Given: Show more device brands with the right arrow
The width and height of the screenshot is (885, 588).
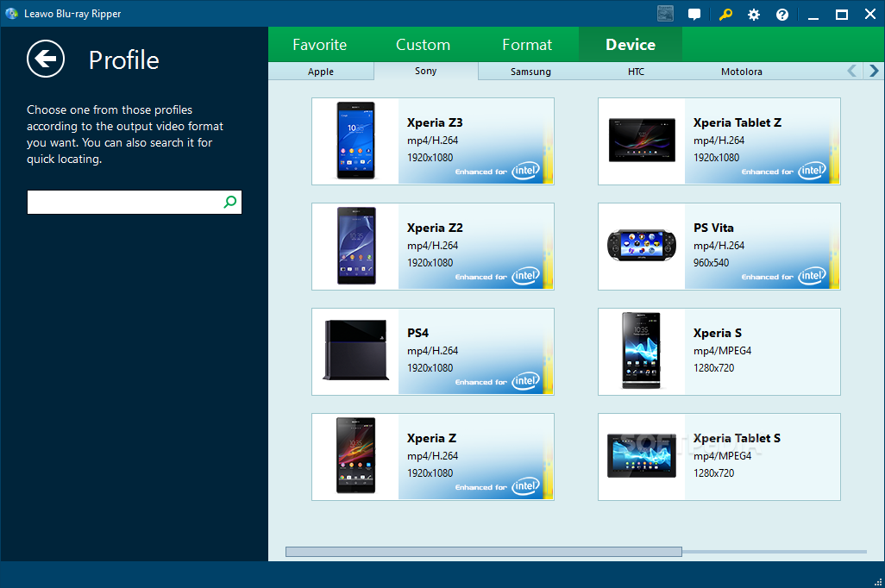Looking at the screenshot, I should click(874, 71).
